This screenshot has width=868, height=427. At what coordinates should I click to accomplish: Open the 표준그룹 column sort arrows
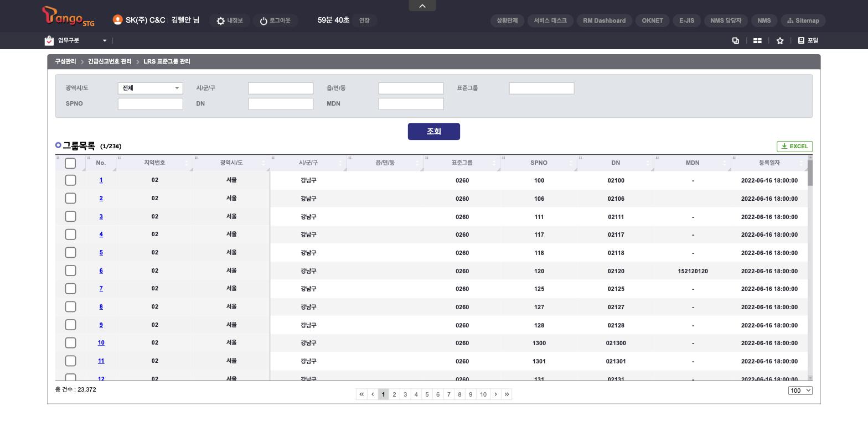coord(494,163)
